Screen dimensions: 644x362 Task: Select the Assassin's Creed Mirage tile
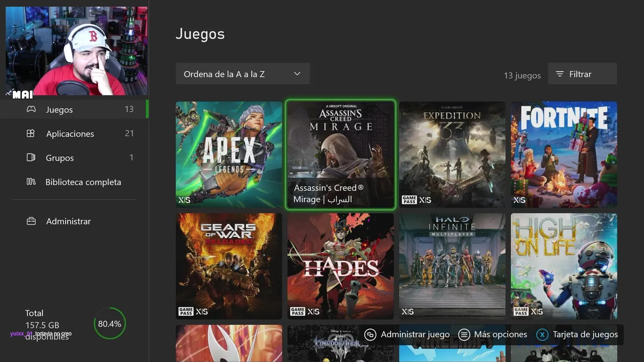tap(341, 155)
